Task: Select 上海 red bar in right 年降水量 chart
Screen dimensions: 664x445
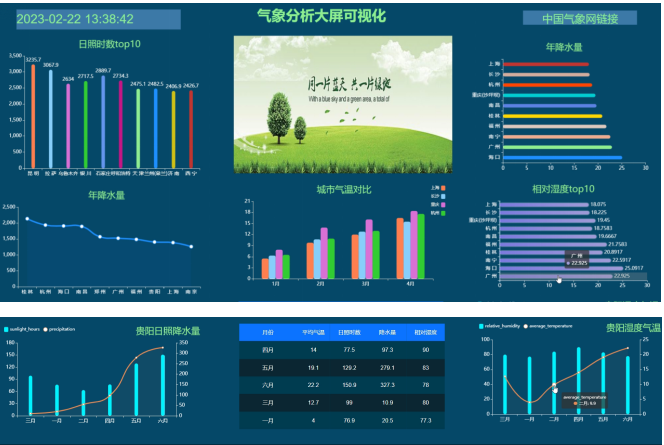Action: [546, 64]
